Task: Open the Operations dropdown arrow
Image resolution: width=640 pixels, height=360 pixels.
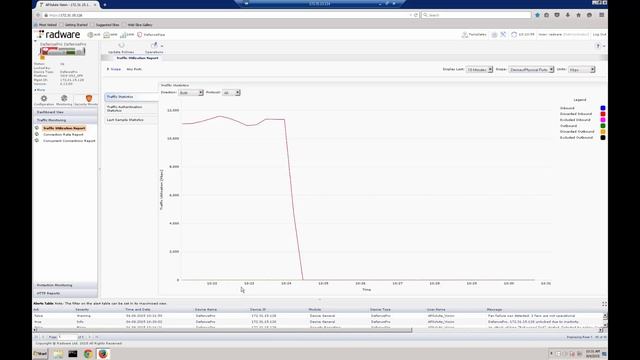Action: (162, 46)
